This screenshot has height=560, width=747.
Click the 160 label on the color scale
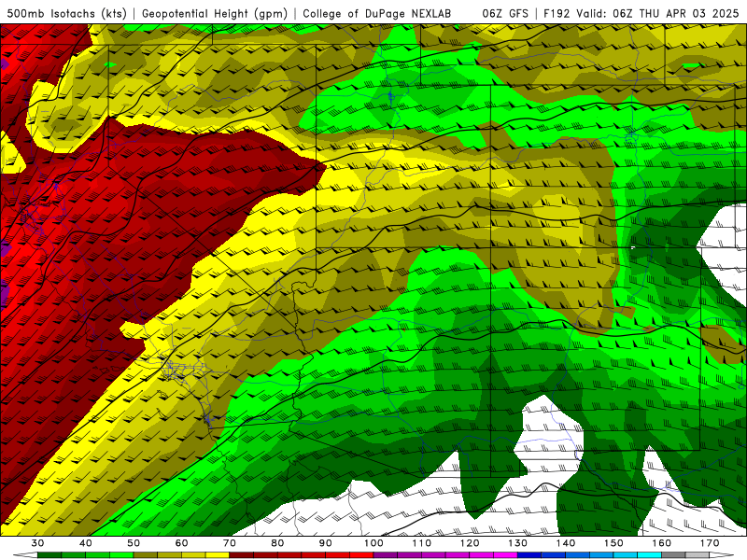(x=662, y=543)
